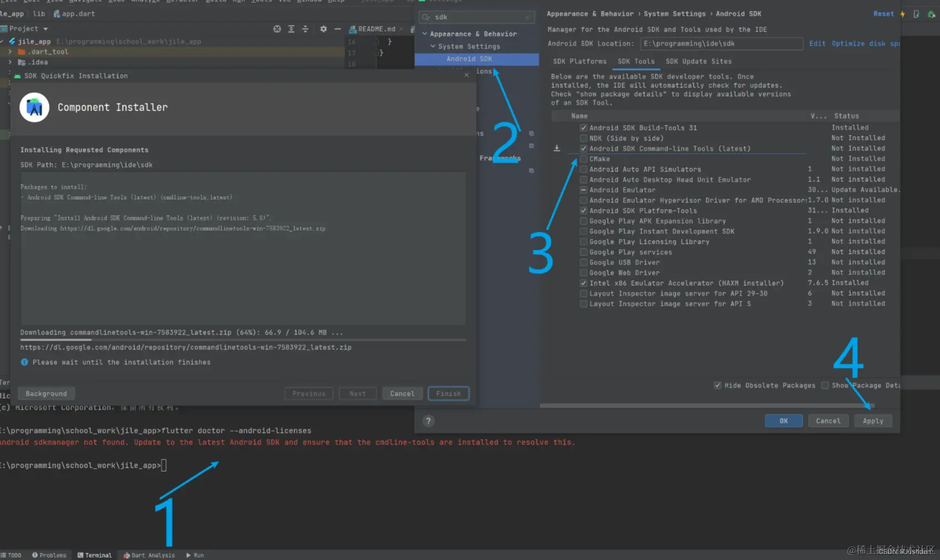The height and width of the screenshot is (560, 940).
Task: Expand all items in Project panel
Action: (x=291, y=29)
